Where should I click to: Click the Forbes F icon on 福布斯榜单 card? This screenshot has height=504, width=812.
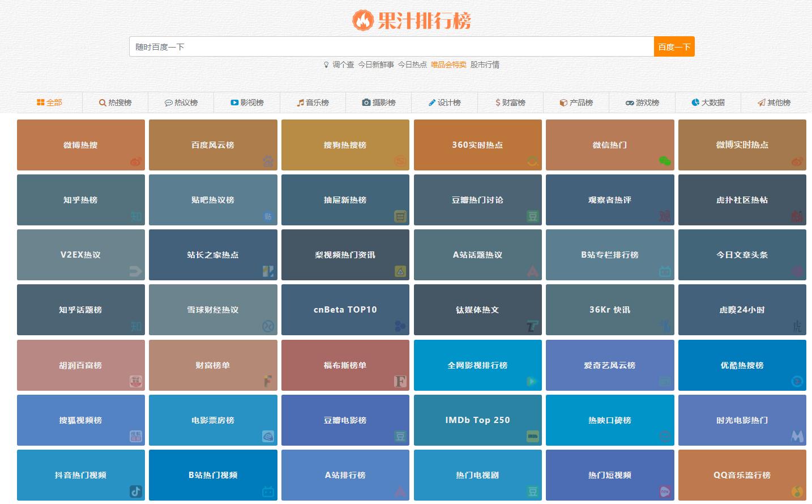click(399, 382)
